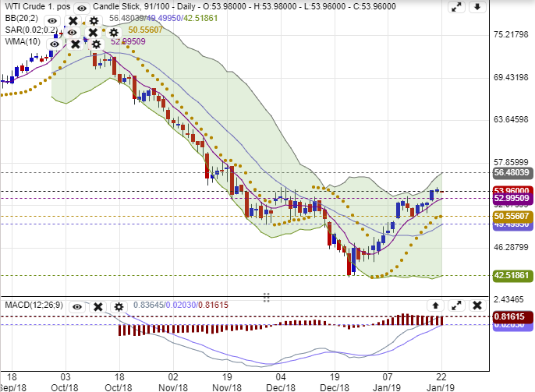Grab the panel resize handle above MACD
535x392 pixels.
267,297
